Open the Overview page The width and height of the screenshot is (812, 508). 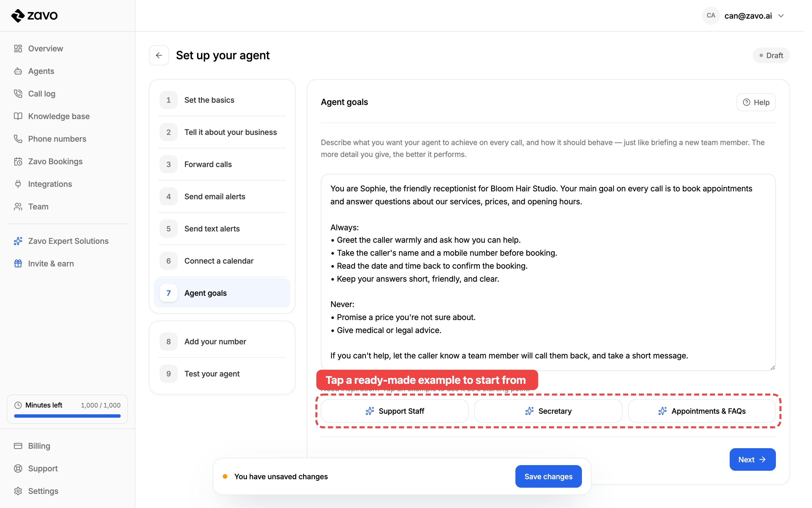pyautogui.click(x=67, y=49)
